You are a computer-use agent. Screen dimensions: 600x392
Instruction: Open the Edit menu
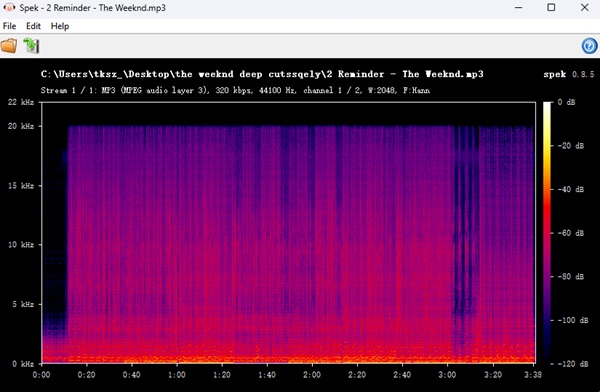[33, 26]
